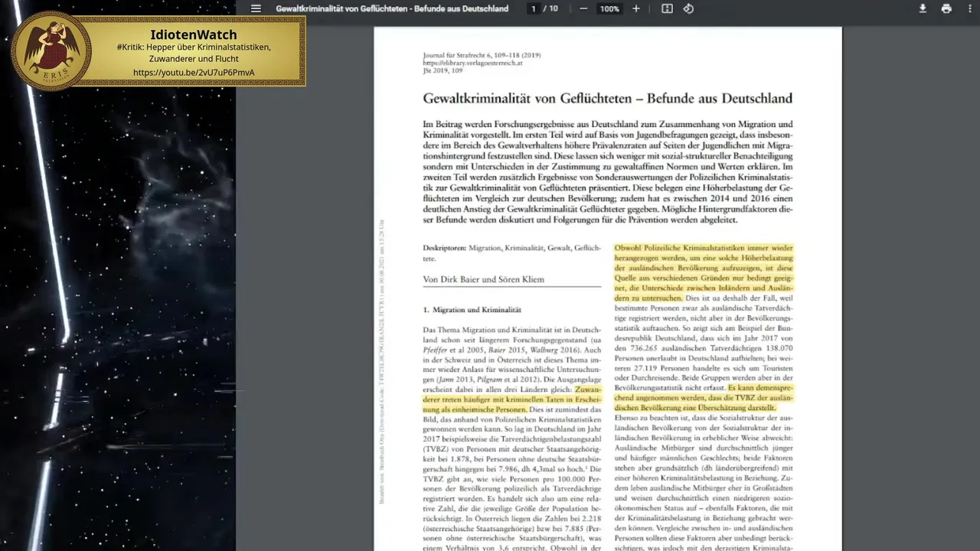980x551 pixels.
Task: Click the zoom out minus button
Action: [x=583, y=9]
